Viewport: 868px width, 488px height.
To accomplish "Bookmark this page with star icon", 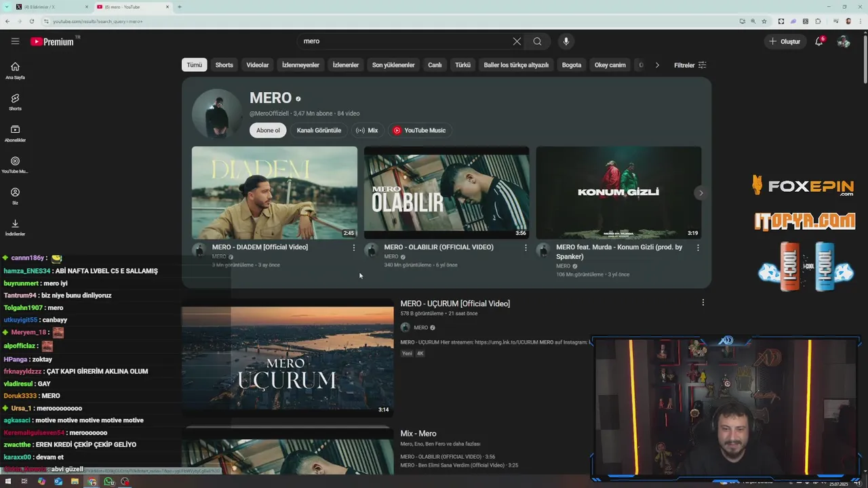I will 764,21.
